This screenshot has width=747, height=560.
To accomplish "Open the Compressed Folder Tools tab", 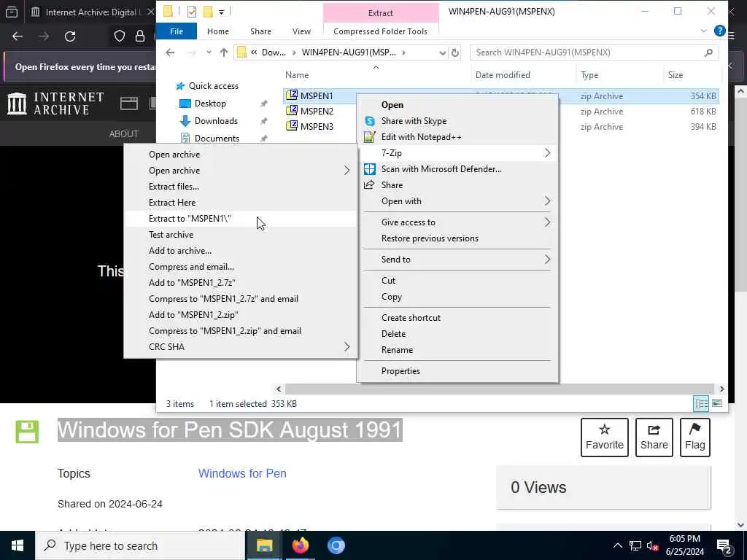I will (380, 31).
